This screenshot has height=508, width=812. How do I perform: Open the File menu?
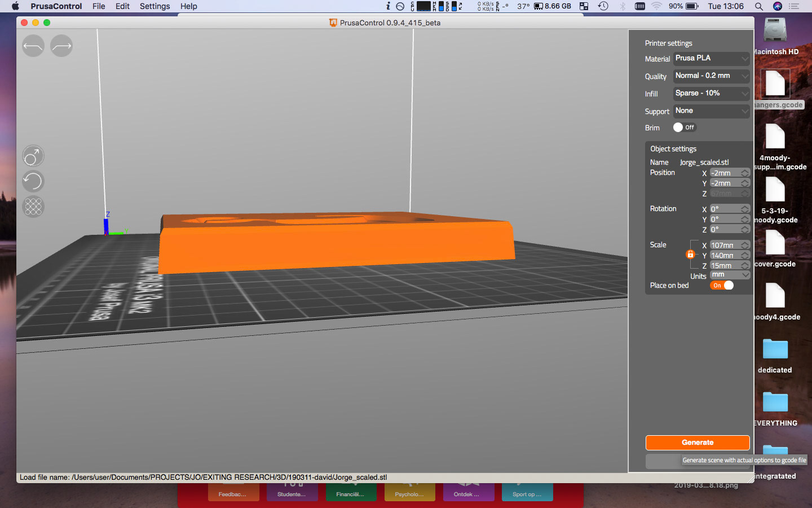point(99,6)
